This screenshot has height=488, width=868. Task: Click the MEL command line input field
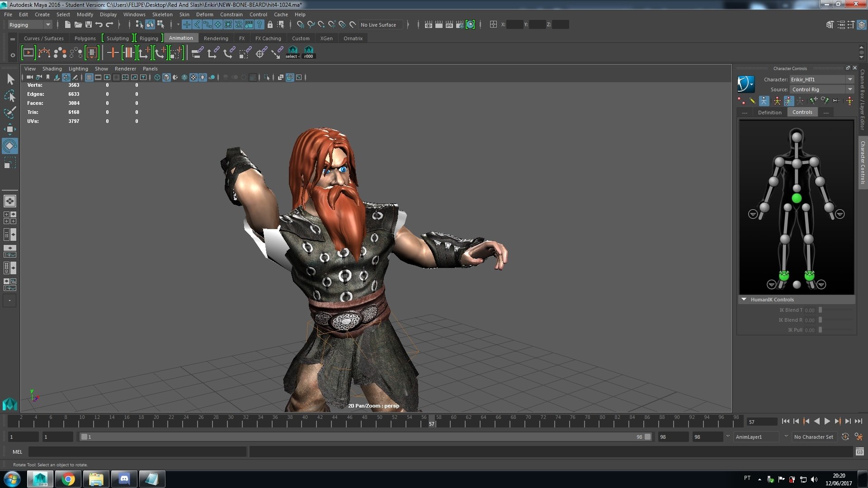[137, 451]
